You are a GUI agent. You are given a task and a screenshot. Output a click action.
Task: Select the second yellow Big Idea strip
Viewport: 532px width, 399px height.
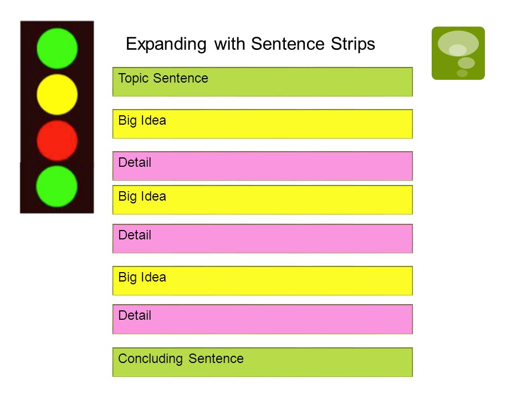tap(263, 200)
